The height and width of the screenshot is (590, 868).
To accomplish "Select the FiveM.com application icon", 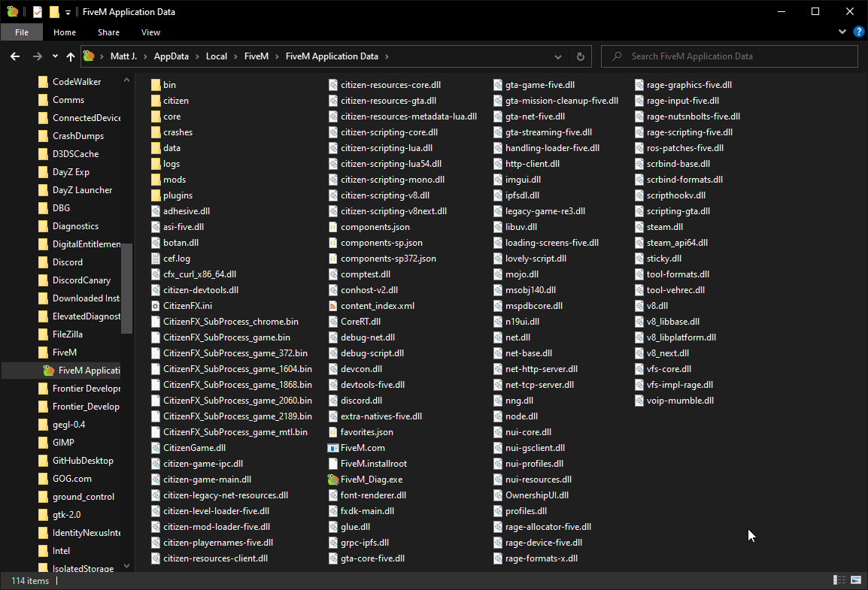I will tap(333, 448).
